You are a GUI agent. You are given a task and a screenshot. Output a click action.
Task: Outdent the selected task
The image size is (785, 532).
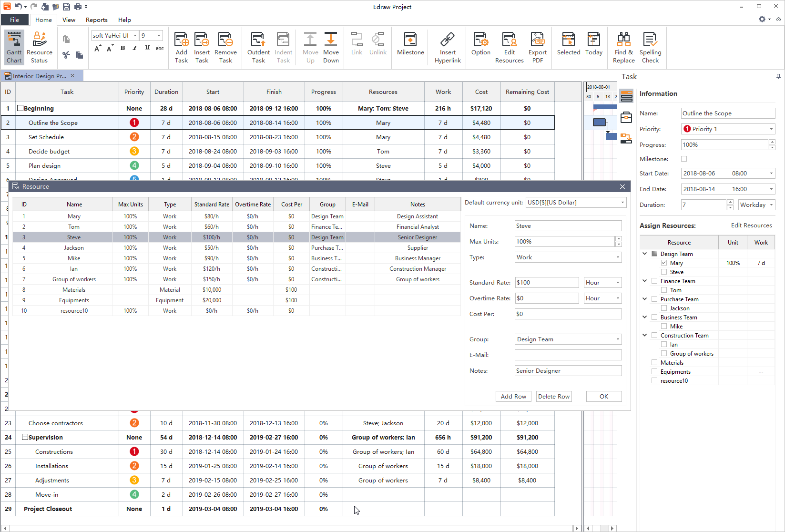click(258, 47)
